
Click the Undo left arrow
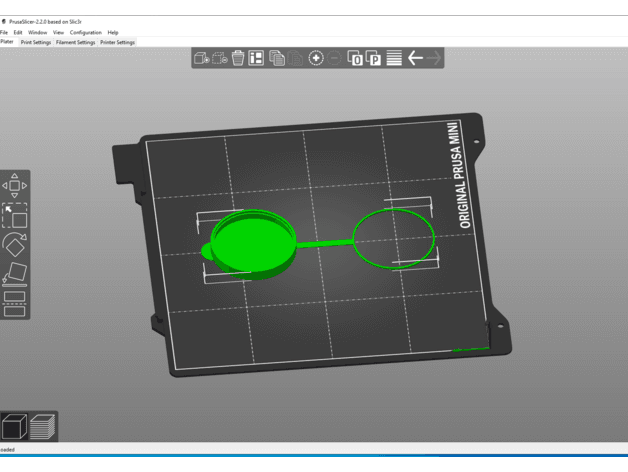pyautogui.click(x=415, y=58)
